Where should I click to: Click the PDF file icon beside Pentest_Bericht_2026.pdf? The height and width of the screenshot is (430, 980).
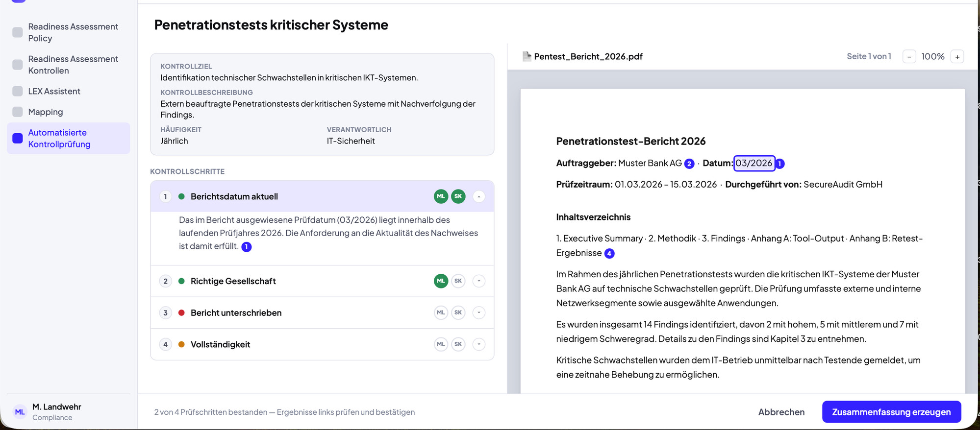[527, 56]
